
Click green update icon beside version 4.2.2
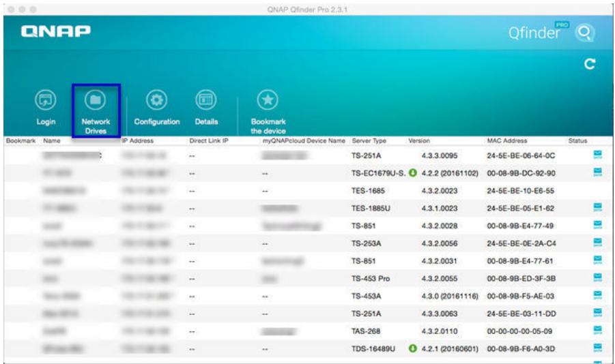tap(412, 172)
